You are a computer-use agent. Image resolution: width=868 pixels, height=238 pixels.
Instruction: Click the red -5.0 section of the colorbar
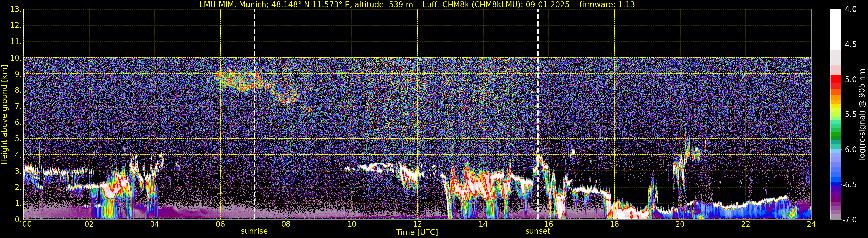836,79
